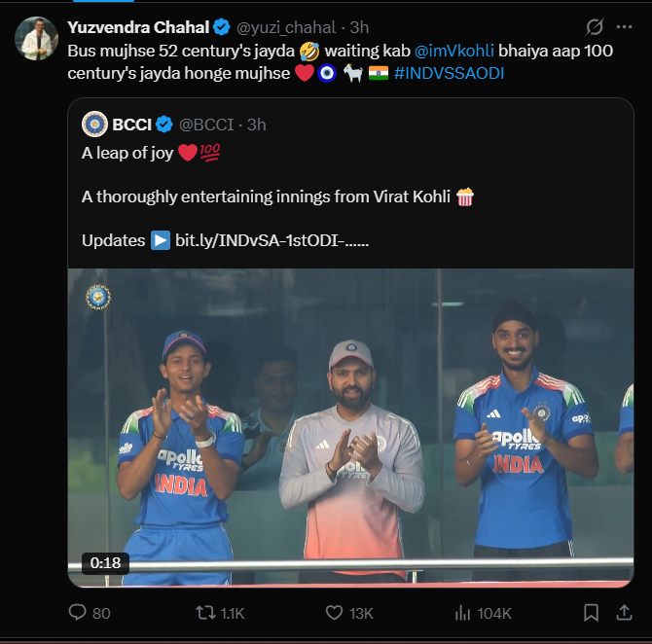652x644 pixels.
Task: Open the @imVkohli mention link
Action: tap(456, 50)
